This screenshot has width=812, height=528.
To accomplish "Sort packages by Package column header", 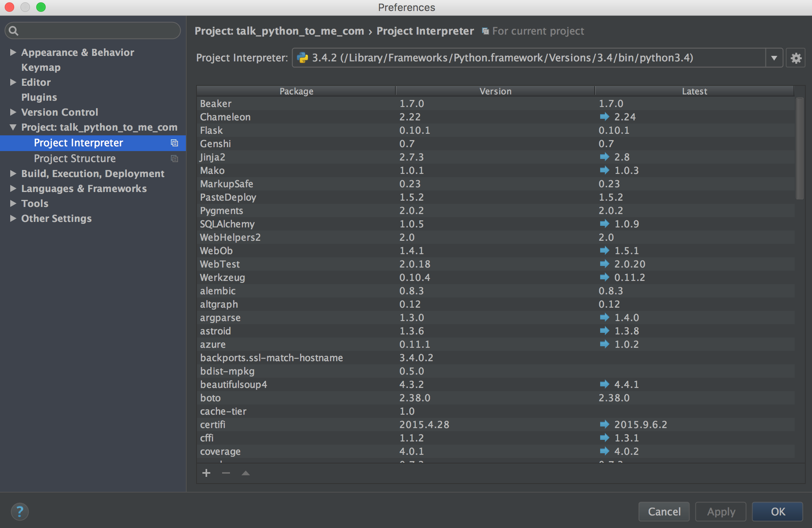I will pyautogui.click(x=296, y=91).
